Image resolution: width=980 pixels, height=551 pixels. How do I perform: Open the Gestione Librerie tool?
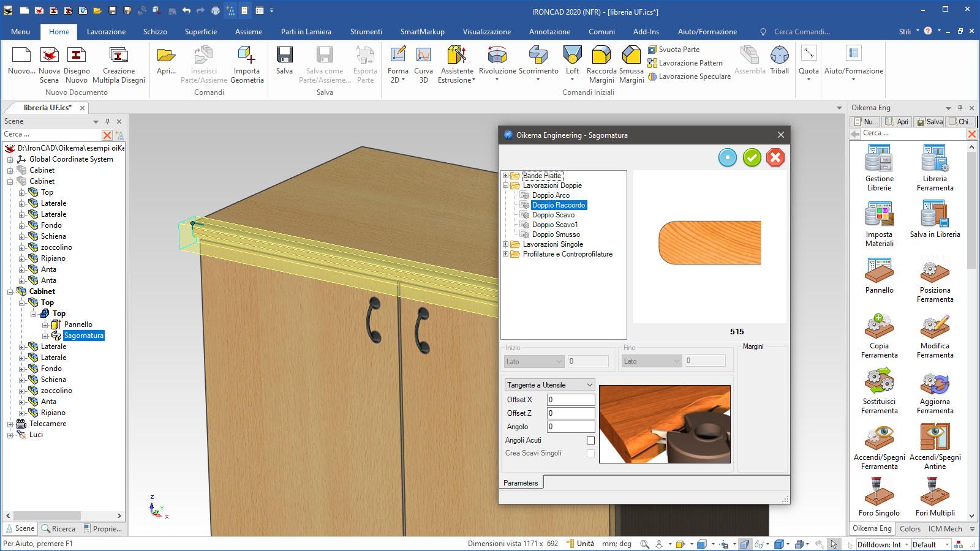[x=879, y=159]
